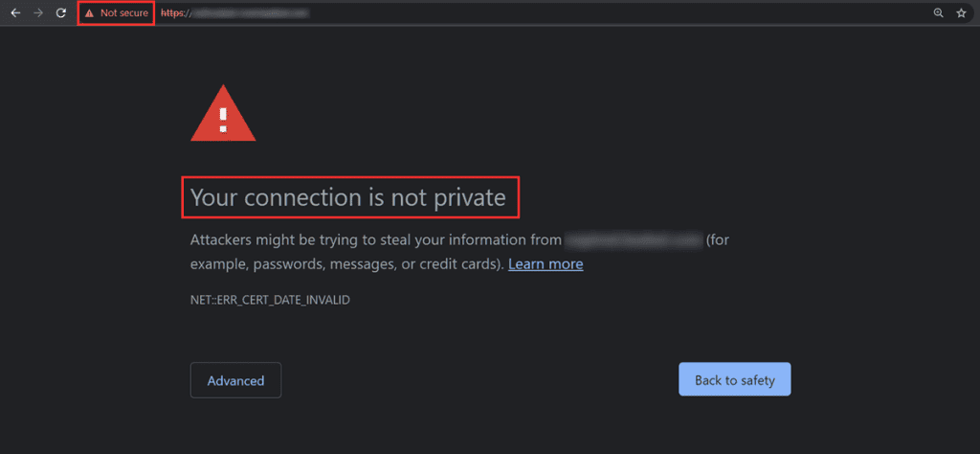This screenshot has width=980, height=454.
Task: Expand details with the Advanced button
Action: click(x=235, y=380)
